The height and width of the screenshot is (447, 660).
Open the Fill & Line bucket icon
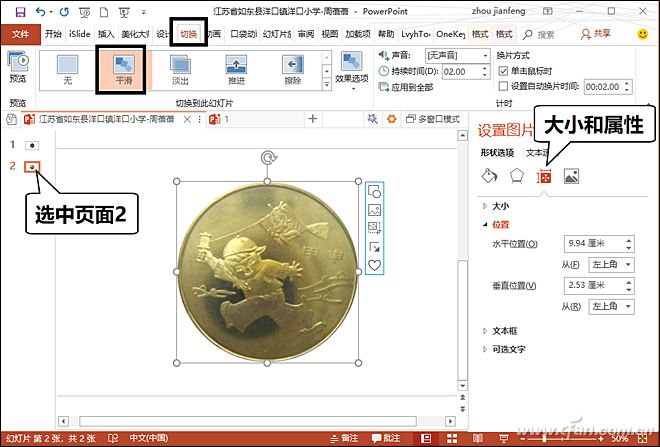(x=489, y=176)
